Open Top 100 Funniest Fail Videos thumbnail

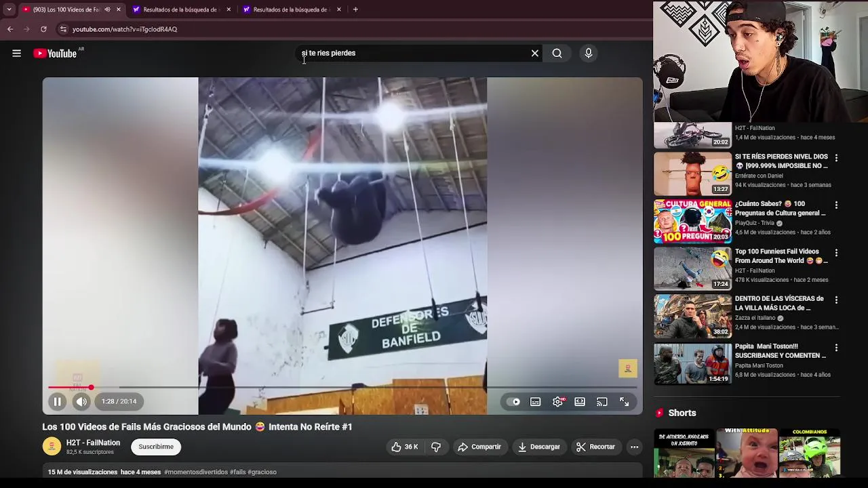click(692, 268)
